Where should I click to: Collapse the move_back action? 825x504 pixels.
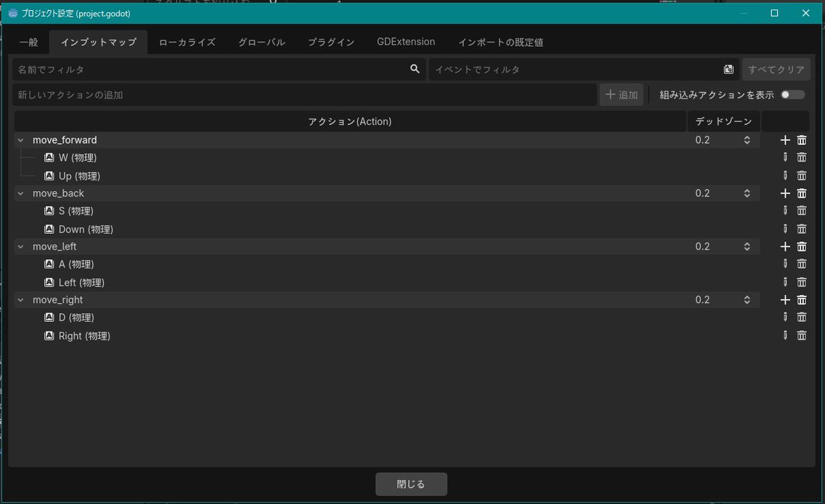pyautogui.click(x=21, y=193)
